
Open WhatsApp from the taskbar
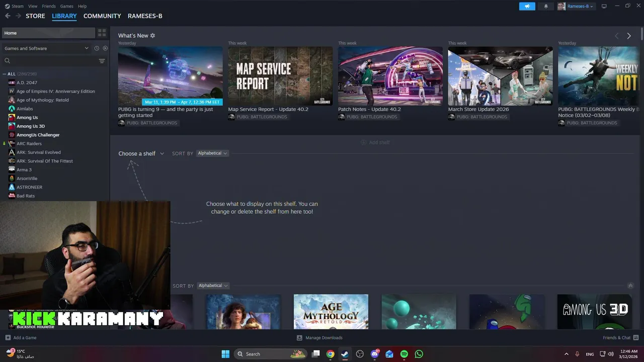point(419,354)
